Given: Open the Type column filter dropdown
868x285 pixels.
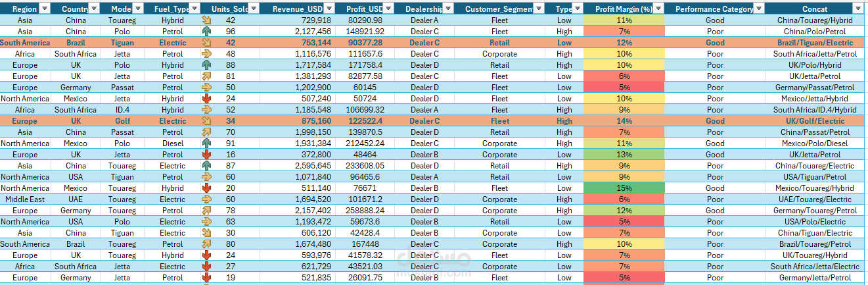Looking at the screenshot, I should pos(576,9).
